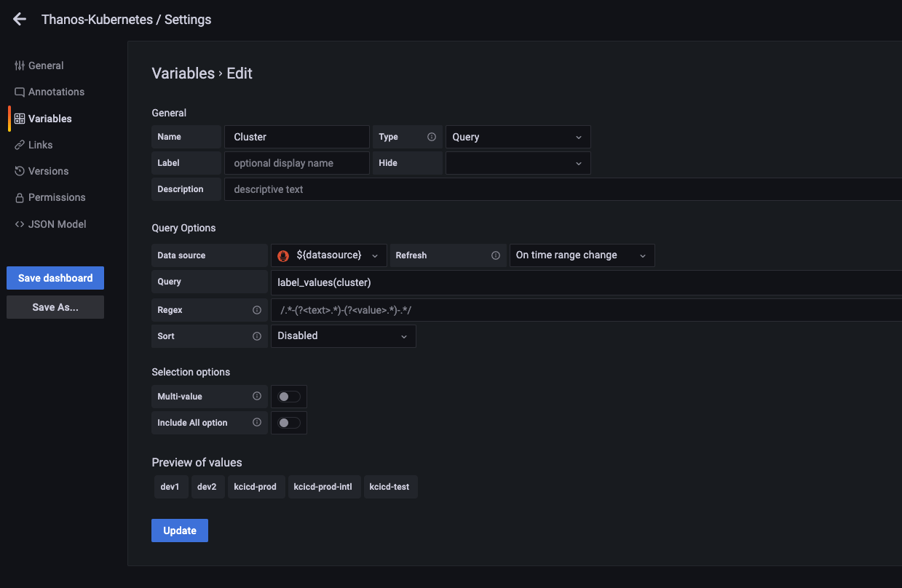Select the Variables sidebar item
The height and width of the screenshot is (588, 902).
(43, 119)
